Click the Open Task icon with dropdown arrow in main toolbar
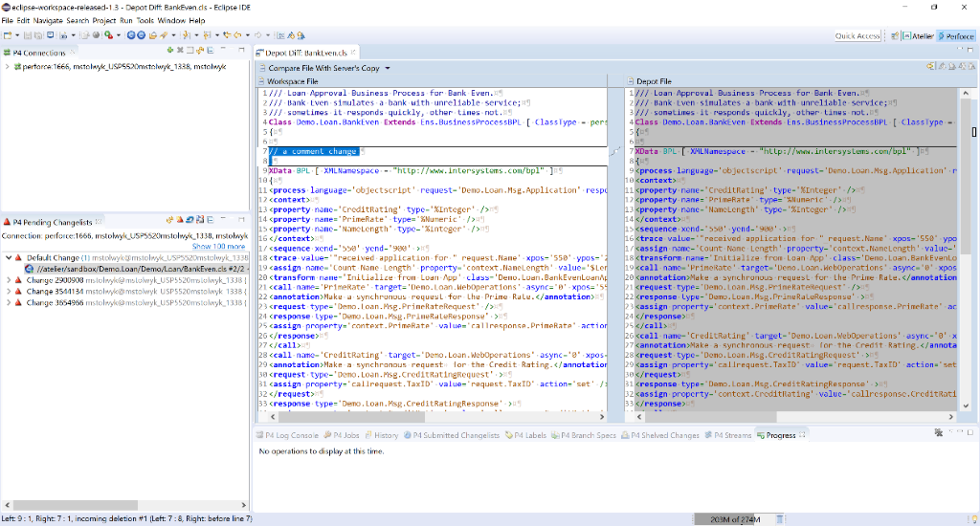This screenshot has width=980, height=526. coord(63,35)
